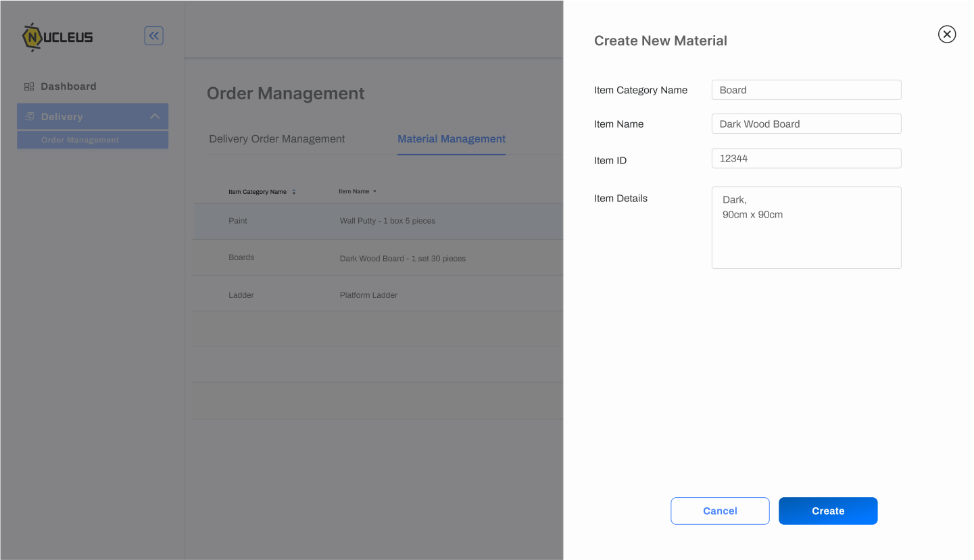Click the Delivery menu icon
Image resolution: width=974 pixels, height=560 pixels.
pyautogui.click(x=29, y=116)
